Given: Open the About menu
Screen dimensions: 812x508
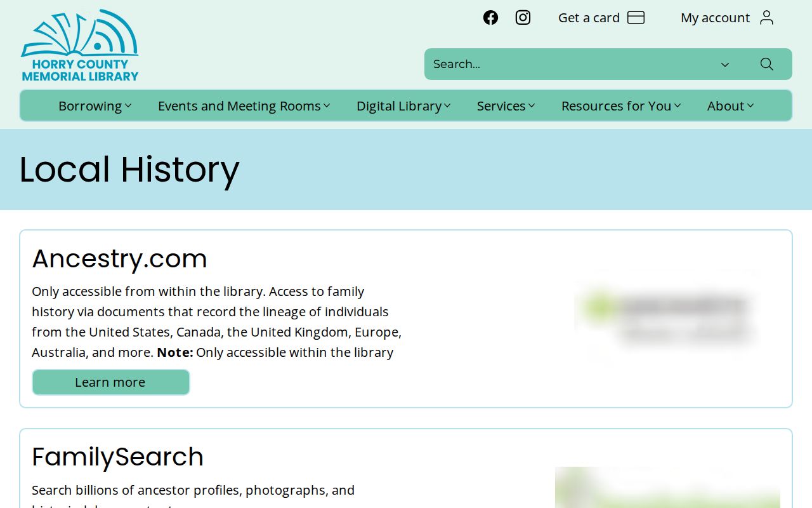Looking at the screenshot, I should coord(731,106).
